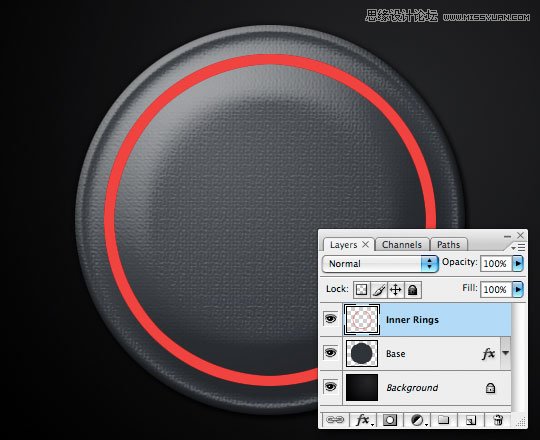
Task: Open the Fill slider arrow
Action: (x=518, y=290)
